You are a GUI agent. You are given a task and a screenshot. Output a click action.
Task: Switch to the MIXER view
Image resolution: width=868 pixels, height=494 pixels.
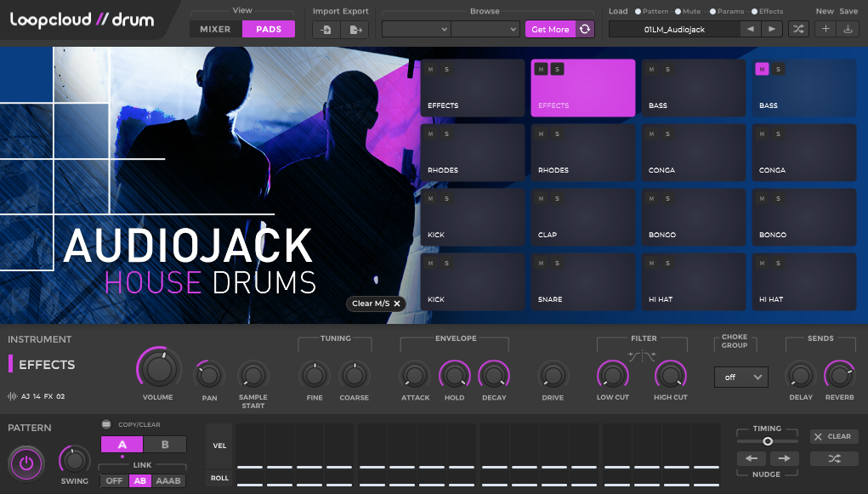215,30
